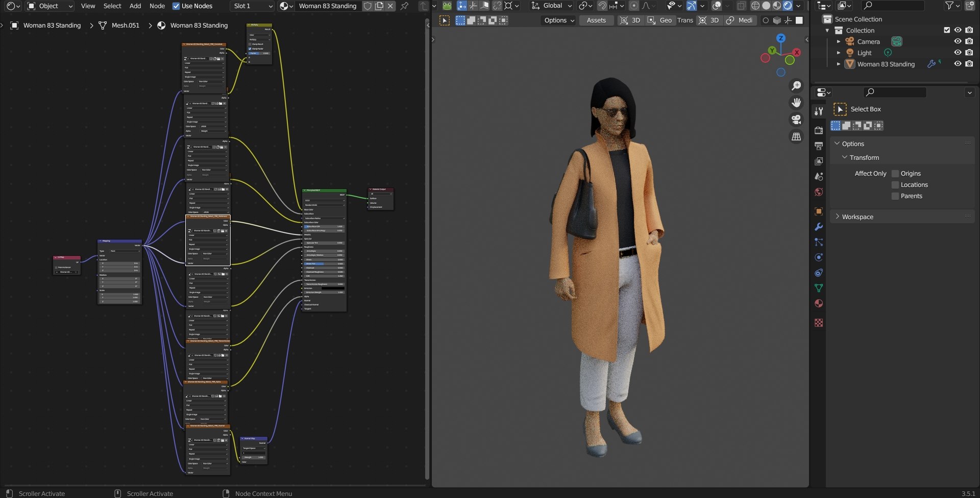Enable Affect Only Parents checkbox

tap(895, 196)
